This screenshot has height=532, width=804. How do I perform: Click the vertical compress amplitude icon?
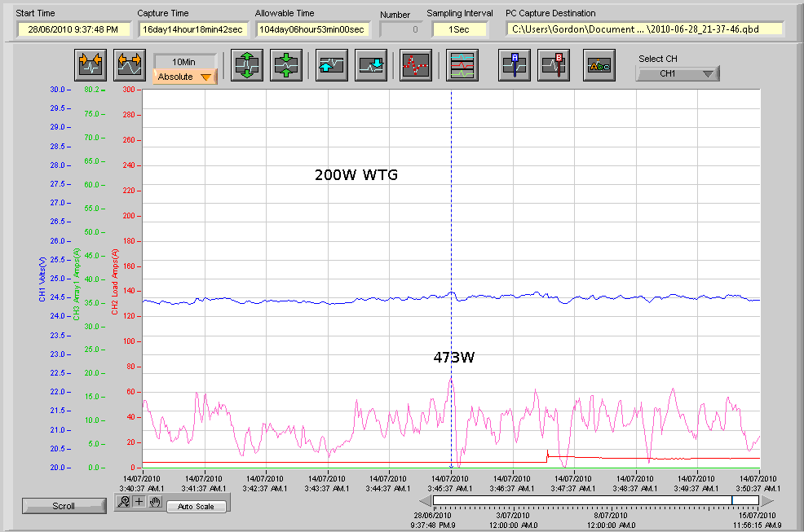click(x=287, y=66)
